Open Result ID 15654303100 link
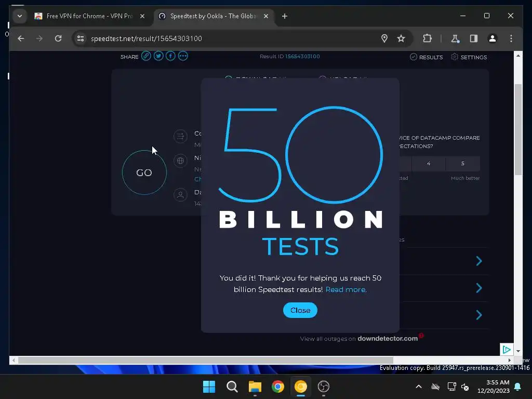Screen dimensions: 532x399 (302, 56)
